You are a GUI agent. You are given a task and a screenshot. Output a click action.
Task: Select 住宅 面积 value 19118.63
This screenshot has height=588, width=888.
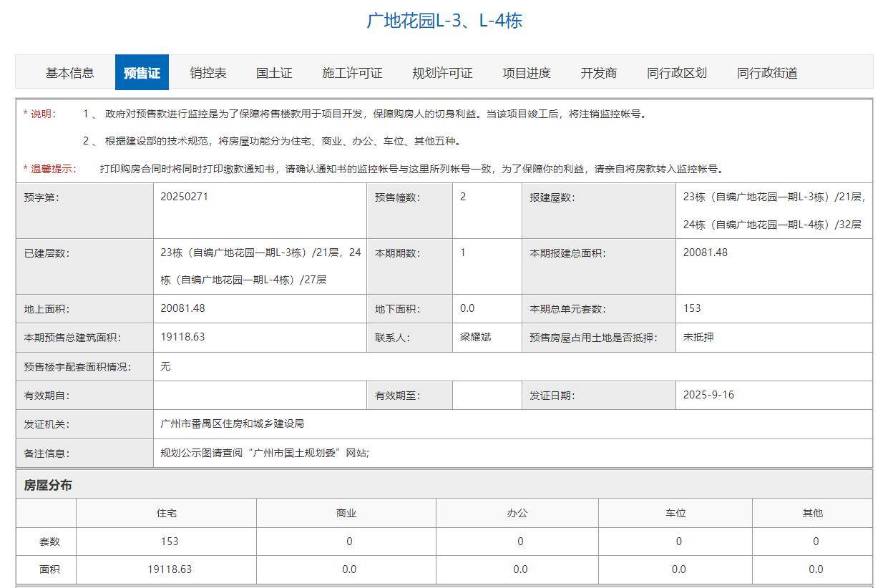(170, 569)
